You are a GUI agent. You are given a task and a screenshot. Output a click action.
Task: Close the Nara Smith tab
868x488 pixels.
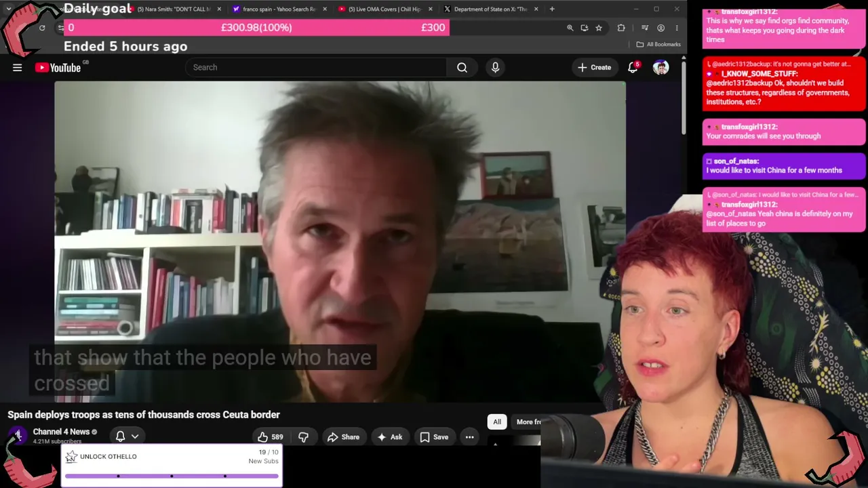click(x=219, y=9)
